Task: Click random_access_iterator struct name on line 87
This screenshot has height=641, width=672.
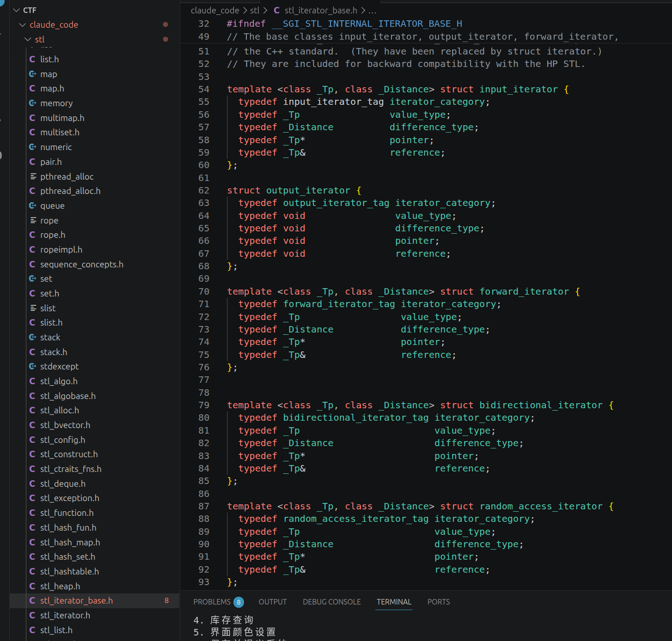Action: pyautogui.click(x=541, y=506)
